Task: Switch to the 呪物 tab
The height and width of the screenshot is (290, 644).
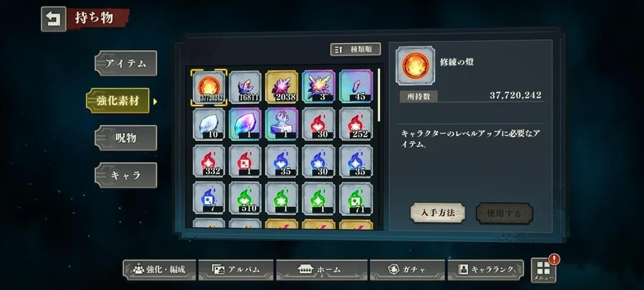Action: tap(126, 137)
